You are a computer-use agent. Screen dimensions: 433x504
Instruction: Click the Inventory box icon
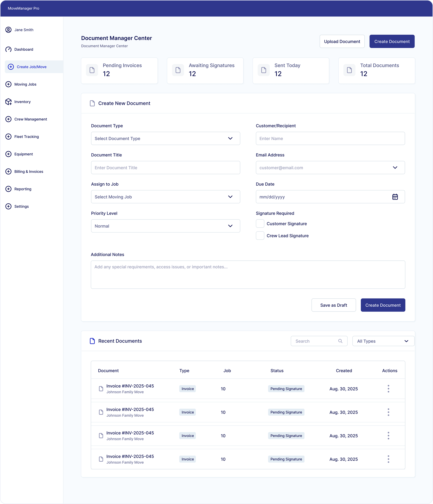(x=8, y=102)
